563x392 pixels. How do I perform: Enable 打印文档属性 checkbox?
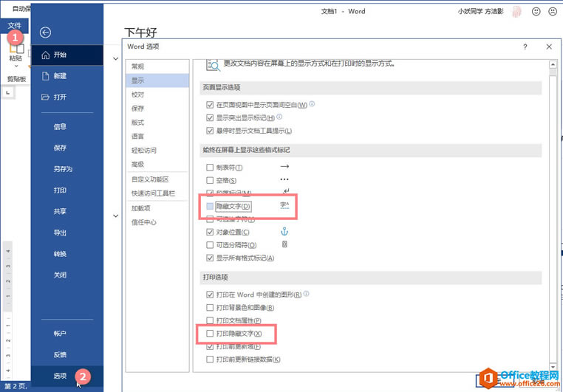coord(210,320)
